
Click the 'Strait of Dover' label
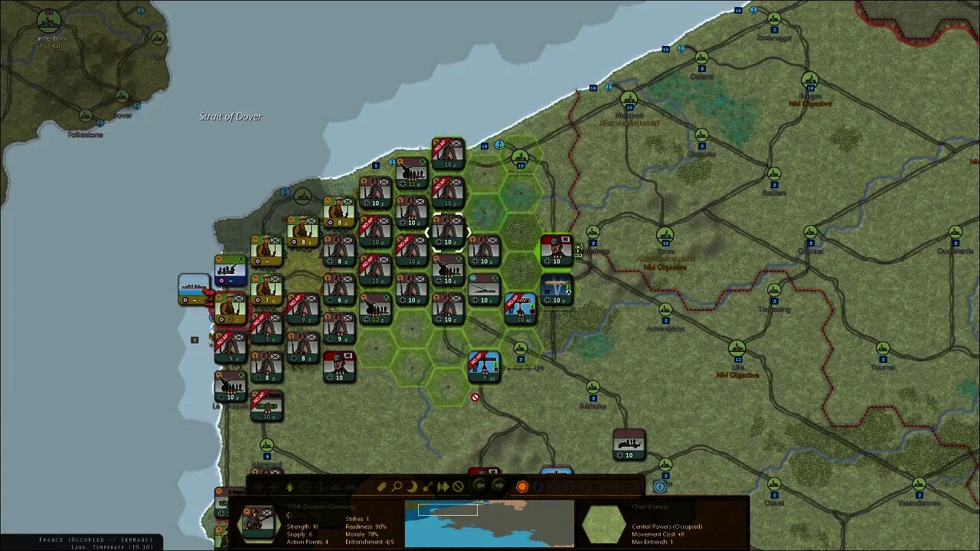pyautogui.click(x=230, y=116)
